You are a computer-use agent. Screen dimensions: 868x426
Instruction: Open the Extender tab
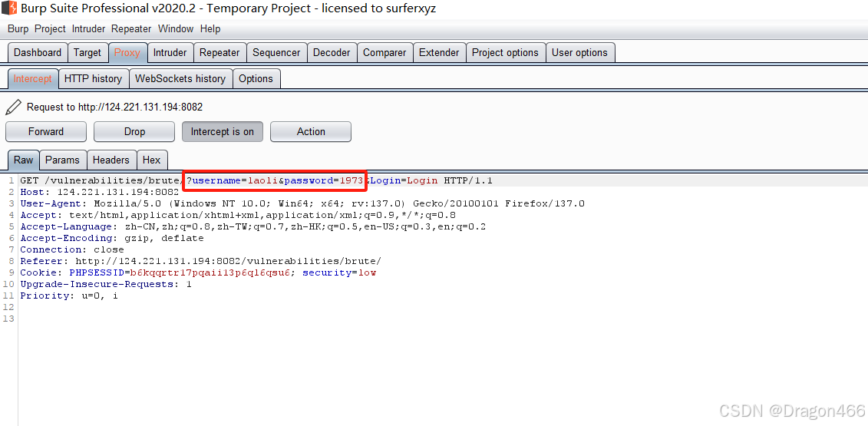439,53
